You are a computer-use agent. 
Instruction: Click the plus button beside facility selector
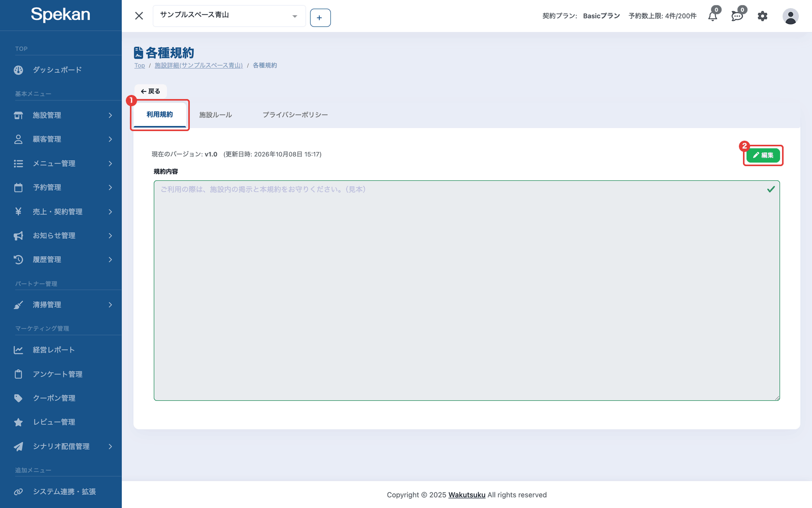click(320, 18)
